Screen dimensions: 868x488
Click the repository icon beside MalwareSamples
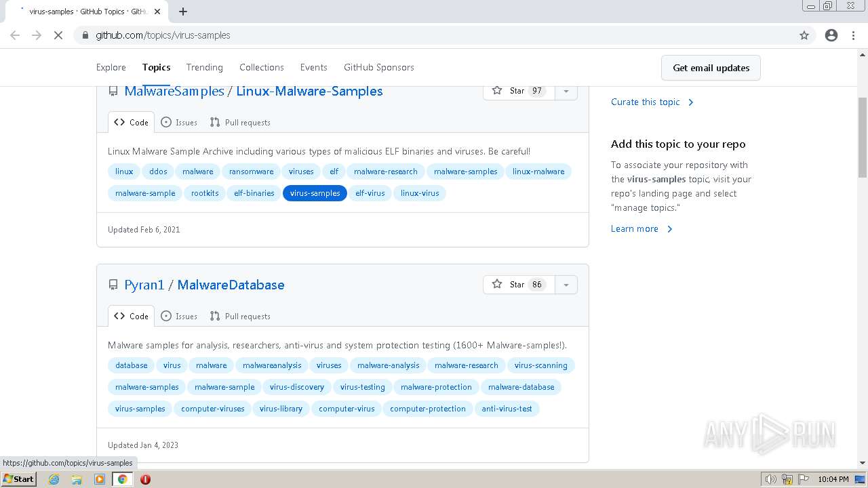tap(113, 91)
